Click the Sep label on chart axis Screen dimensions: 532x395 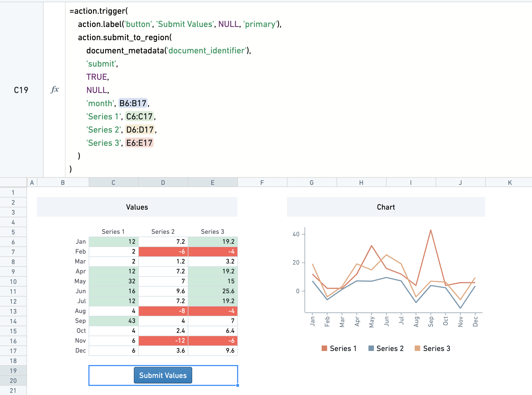point(431,322)
